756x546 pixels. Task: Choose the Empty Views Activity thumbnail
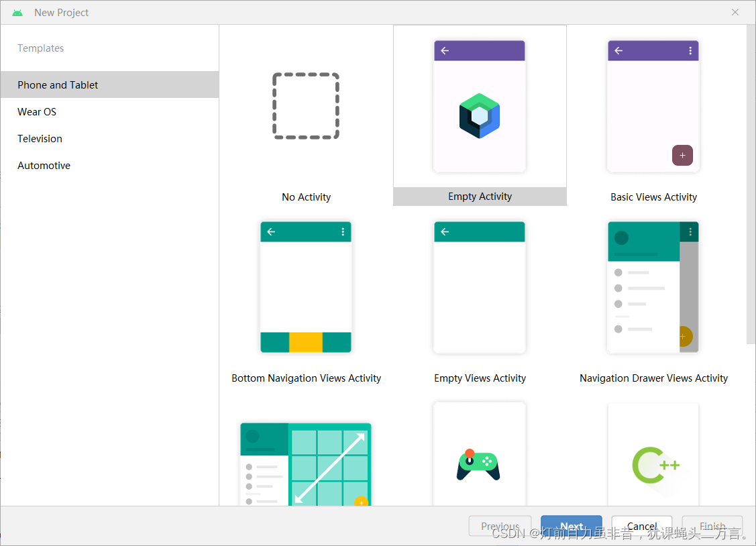click(479, 287)
